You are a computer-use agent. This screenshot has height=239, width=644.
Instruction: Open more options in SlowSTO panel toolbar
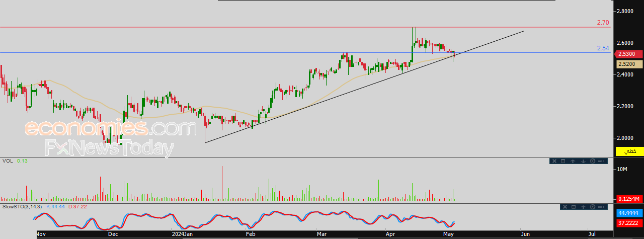tap(601, 207)
